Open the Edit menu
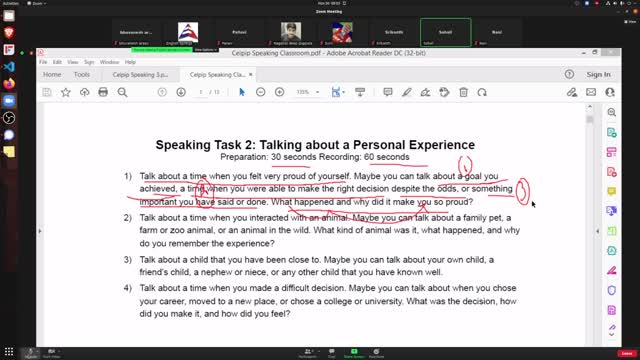This screenshot has width=640, height=360. 57,62
